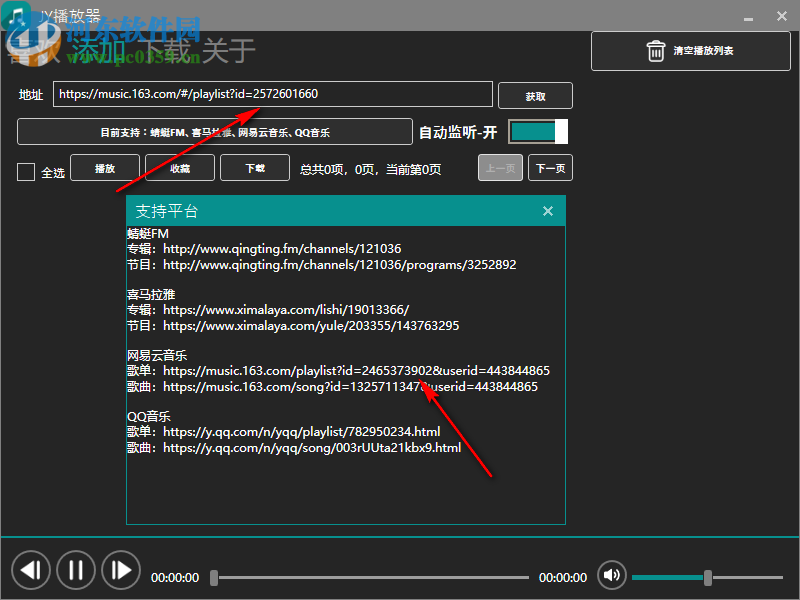Click the 收藏 favorite button
Image resolution: width=800 pixels, height=600 pixels.
(179, 168)
